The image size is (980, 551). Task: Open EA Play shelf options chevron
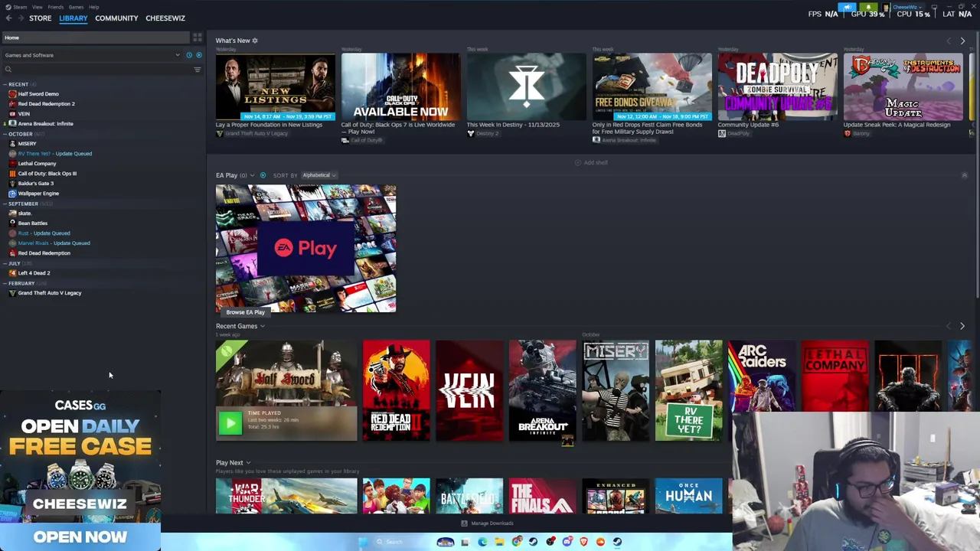pos(252,175)
